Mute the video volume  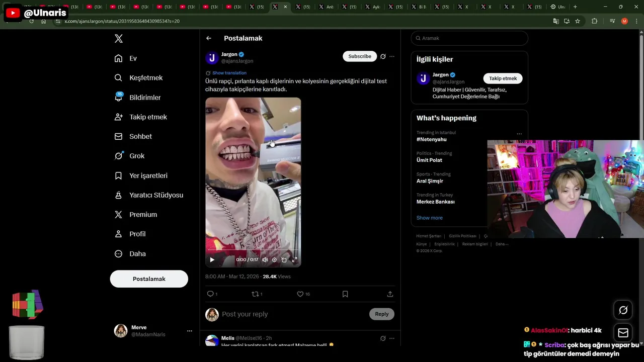click(x=265, y=260)
